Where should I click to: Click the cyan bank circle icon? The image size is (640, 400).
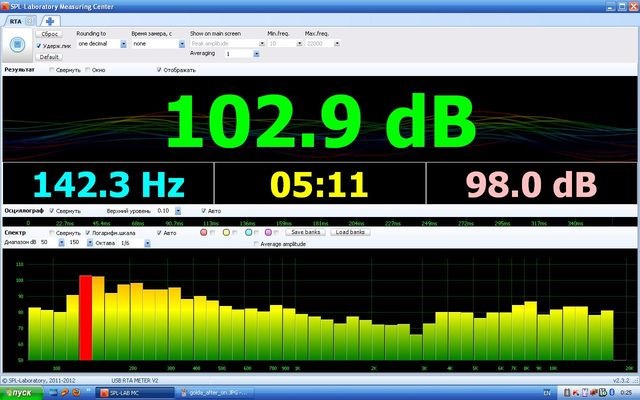249,233
